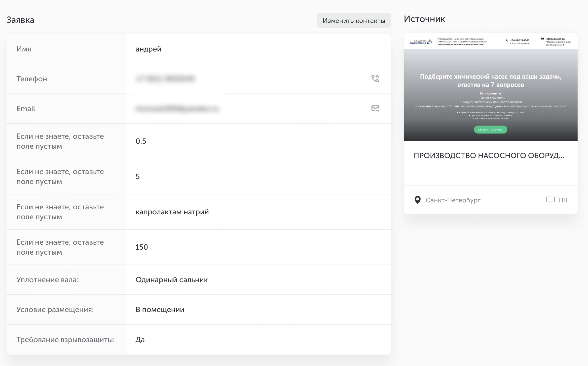The height and width of the screenshot is (366, 588).
Task: Click the Условие размещения: label
Action: (x=55, y=310)
